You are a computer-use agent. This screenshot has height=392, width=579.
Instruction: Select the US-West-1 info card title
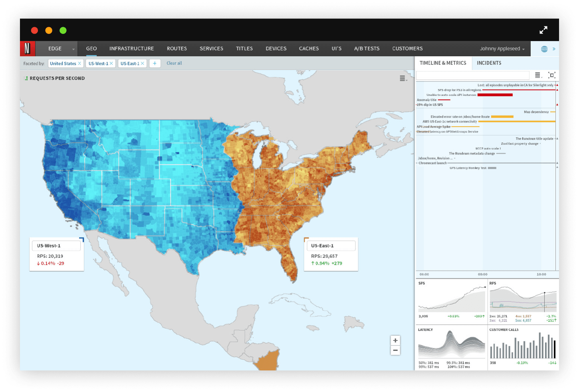pyautogui.click(x=56, y=246)
